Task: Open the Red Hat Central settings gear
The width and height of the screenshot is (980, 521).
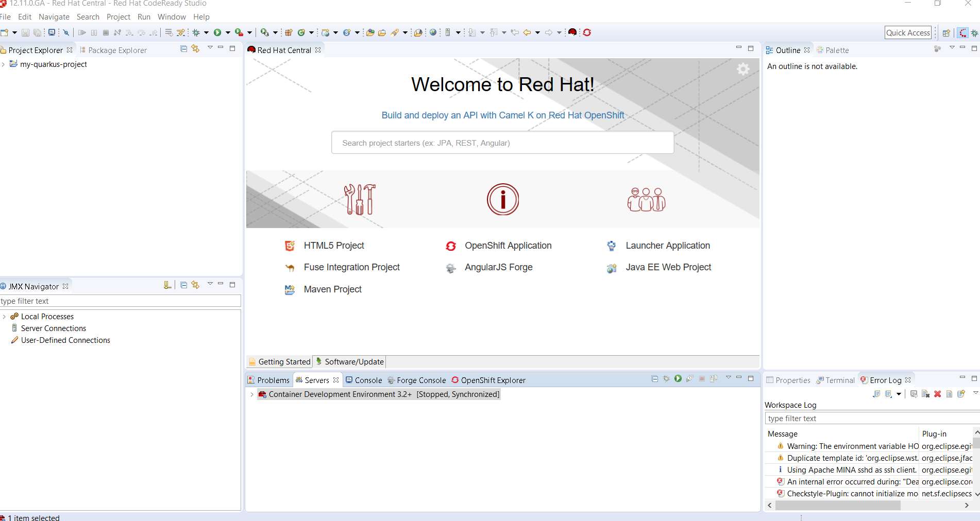Action: [x=743, y=69]
